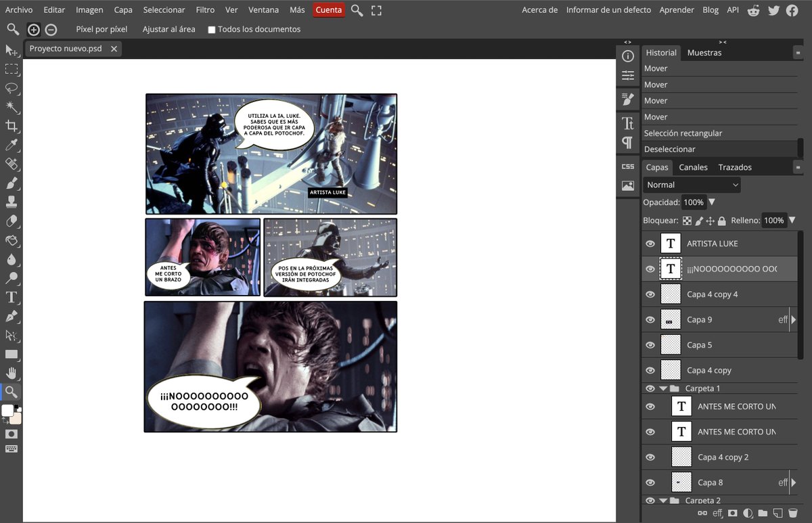The height and width of the screenshot is (523, 812).
Task: Hide the Capa 8 layer
Action: click(650, 482)
